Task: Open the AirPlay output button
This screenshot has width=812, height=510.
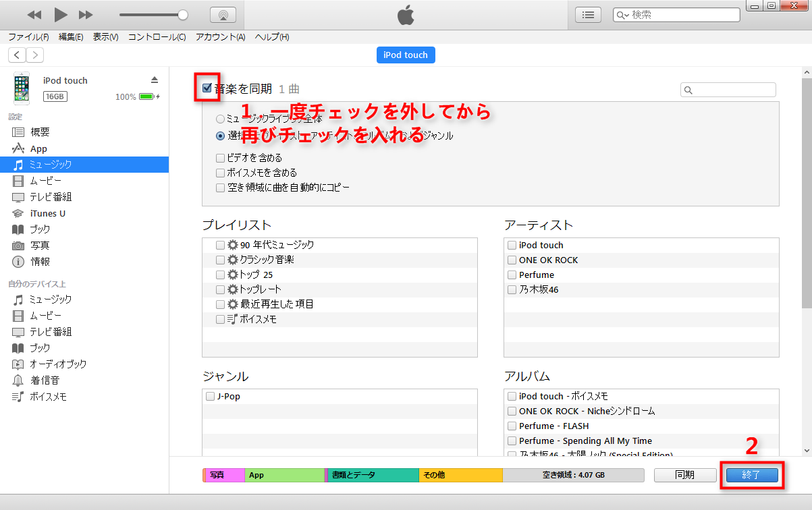Action: [223, 14]
